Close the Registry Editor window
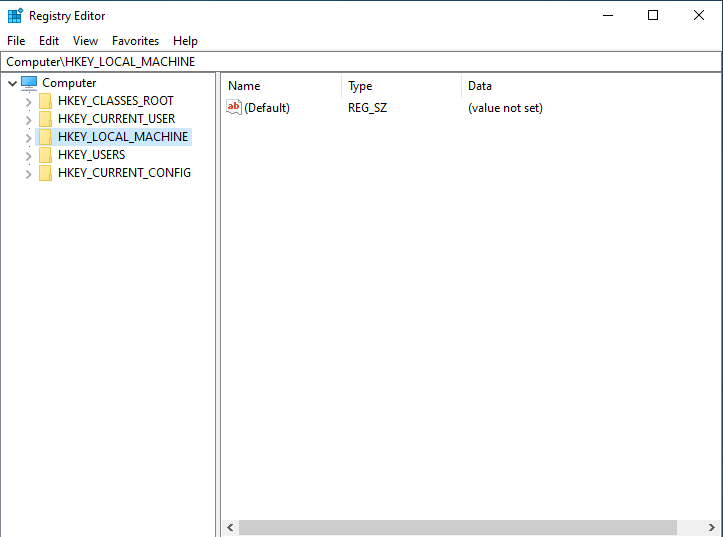 click(x=699, y=16)
